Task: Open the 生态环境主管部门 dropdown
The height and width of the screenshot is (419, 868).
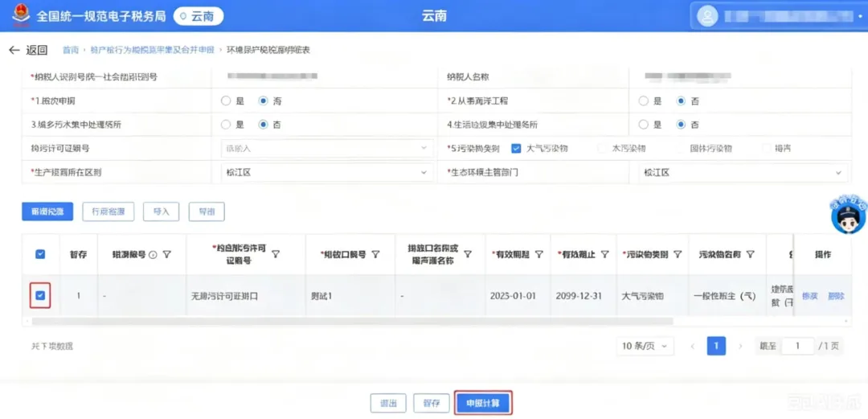Action: (x=743, y=172)
